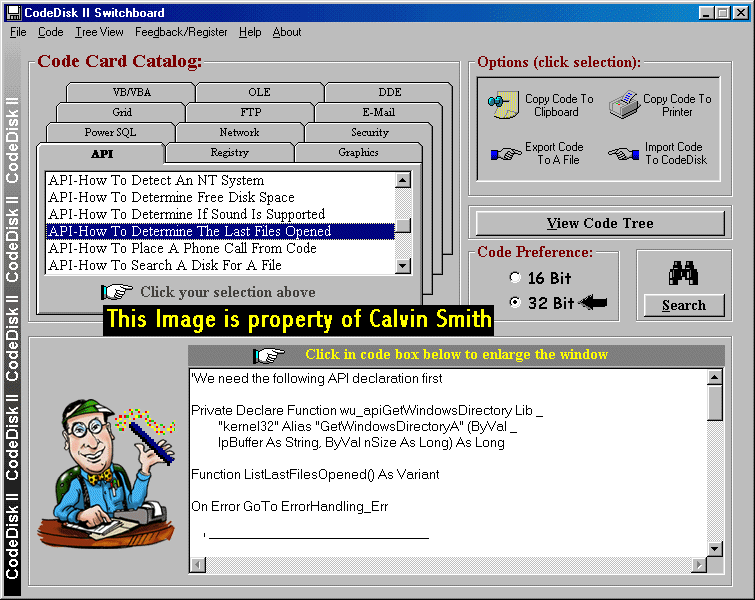Viewport: 755px width, 600px height.
Task: Open the Tree View menu
Action: tap(99, 32)
